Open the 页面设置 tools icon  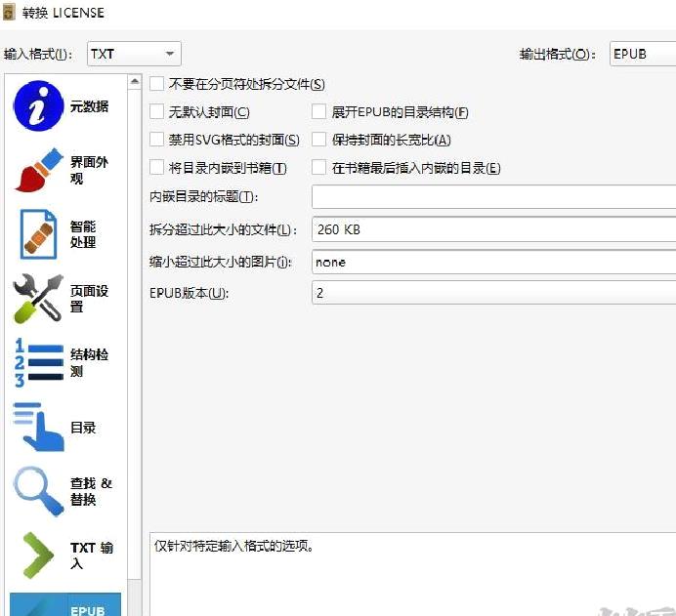pos(38,298)
